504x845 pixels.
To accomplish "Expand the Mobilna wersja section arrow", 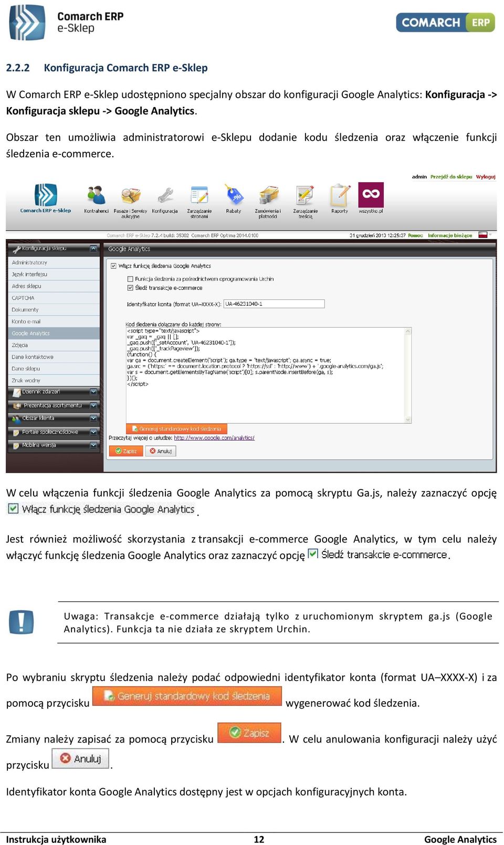I will (x=93, y=445).
